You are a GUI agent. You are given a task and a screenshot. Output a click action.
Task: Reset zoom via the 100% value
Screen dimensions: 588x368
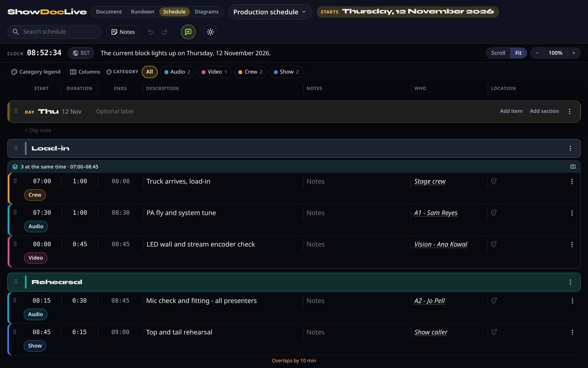point(556,53)
